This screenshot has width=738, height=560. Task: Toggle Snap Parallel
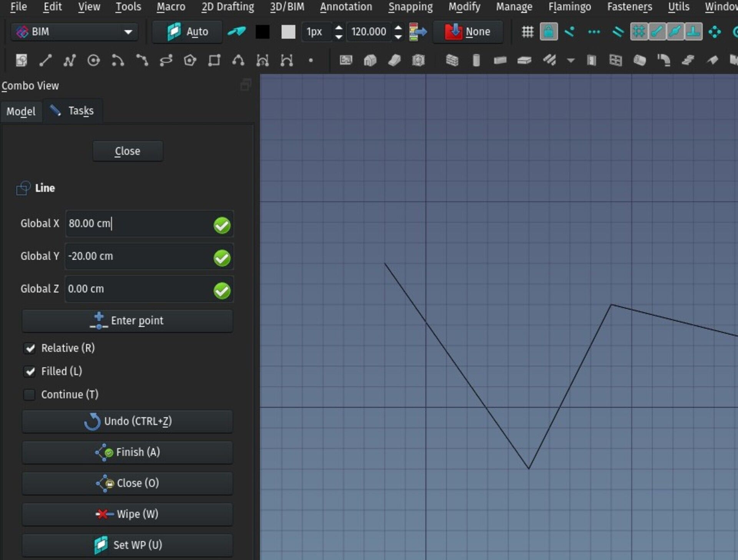(x=618, y=32)
